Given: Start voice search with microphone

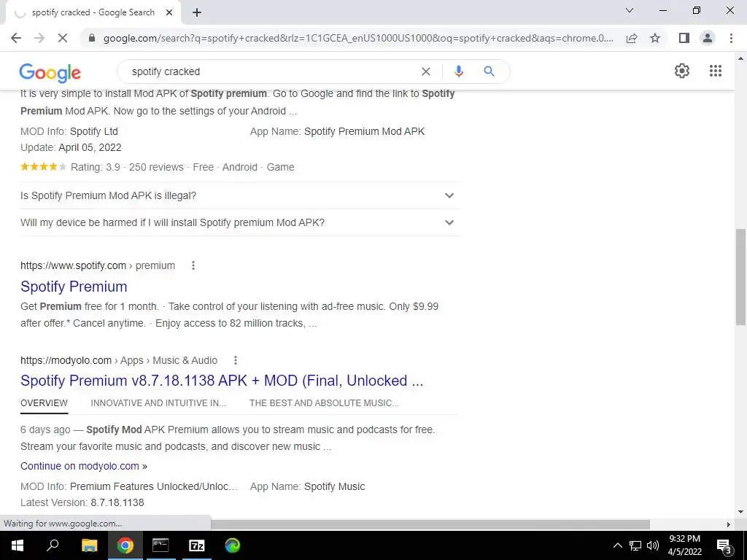Looking at the screenshot, I should click(x=458, y=71).
